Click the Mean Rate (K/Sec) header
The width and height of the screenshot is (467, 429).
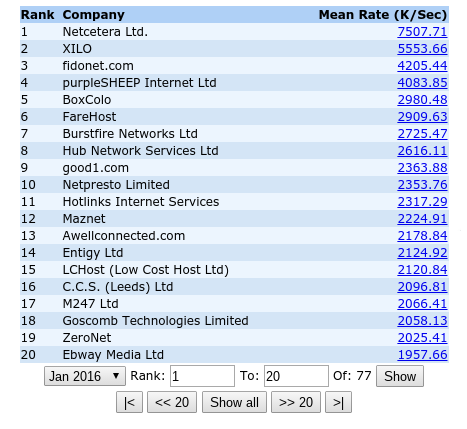click(x=383, y=15)
